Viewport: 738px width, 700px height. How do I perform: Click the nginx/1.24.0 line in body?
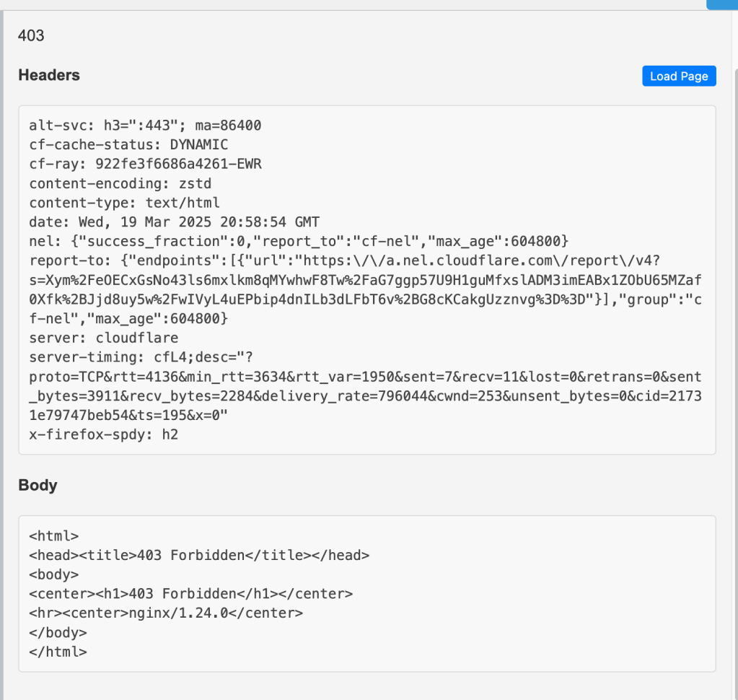(166, 613)
